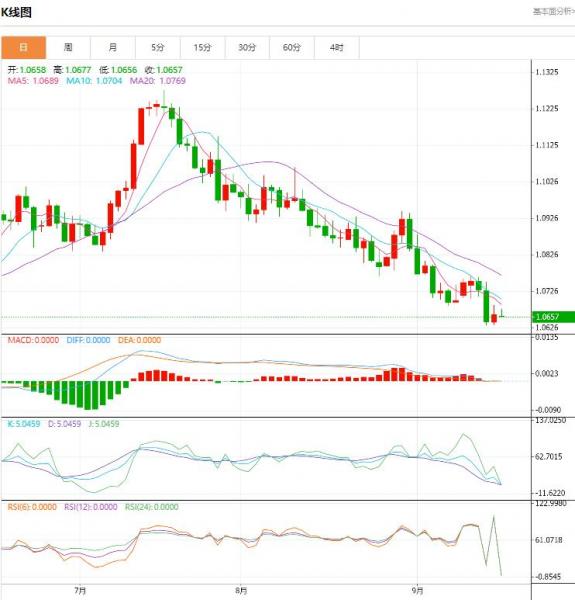This screenshot has width=575, height=600.
Task: Click the KDJ K value label
Action: [x=24, y=424]
